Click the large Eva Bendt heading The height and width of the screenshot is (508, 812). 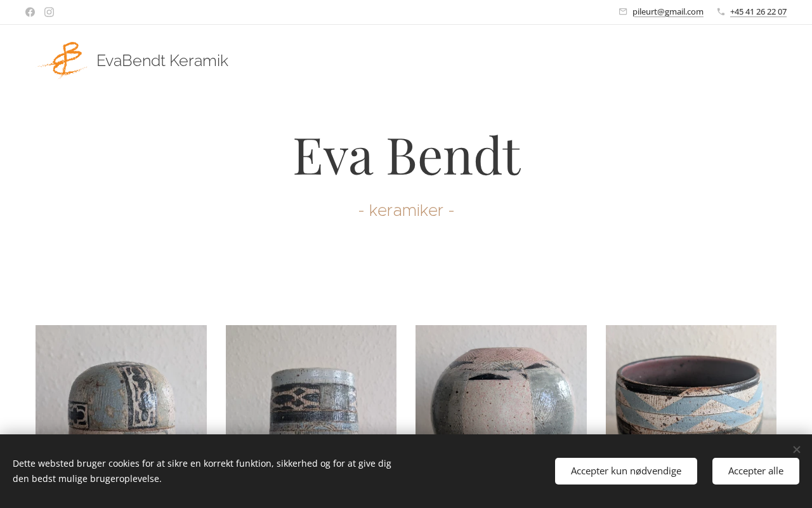[407, 156]
